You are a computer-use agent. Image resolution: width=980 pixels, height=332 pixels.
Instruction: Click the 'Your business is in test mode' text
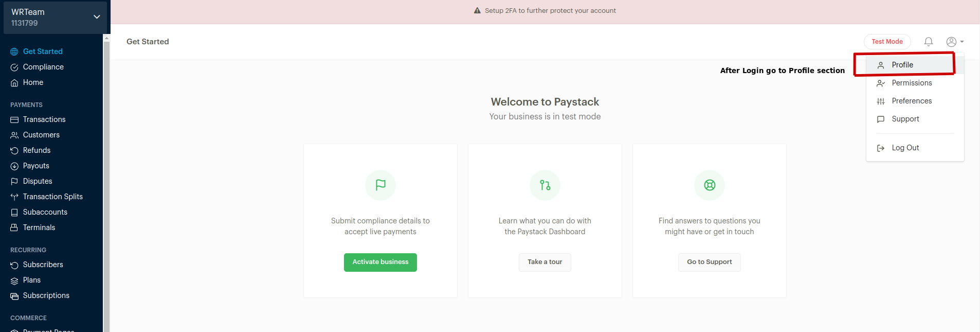point(545,117)
